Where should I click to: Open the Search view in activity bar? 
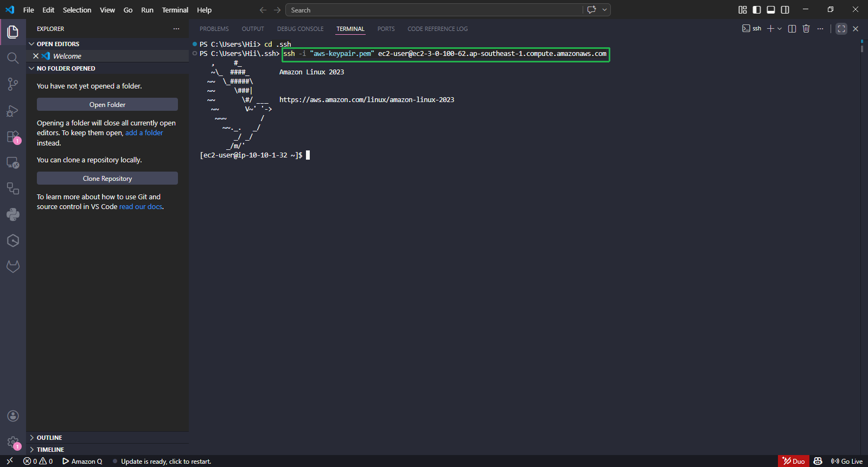point(13,58)
